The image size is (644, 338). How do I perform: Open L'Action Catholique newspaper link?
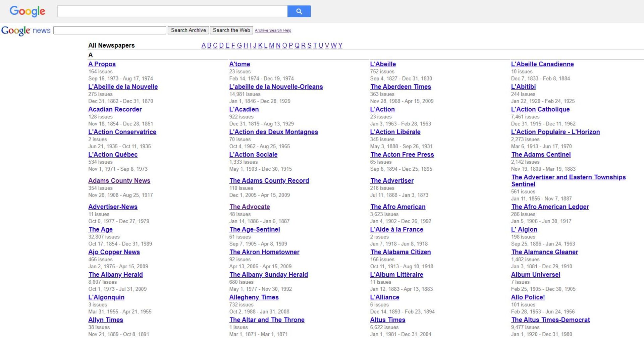(x=540, y=109)
